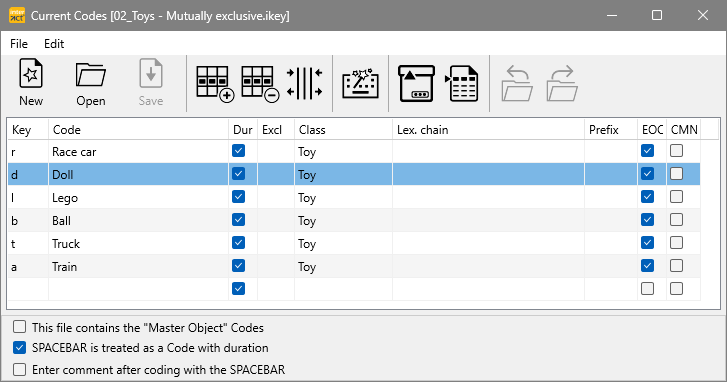Close the Current Codes window
727x382 pixels.
point(702,15)
